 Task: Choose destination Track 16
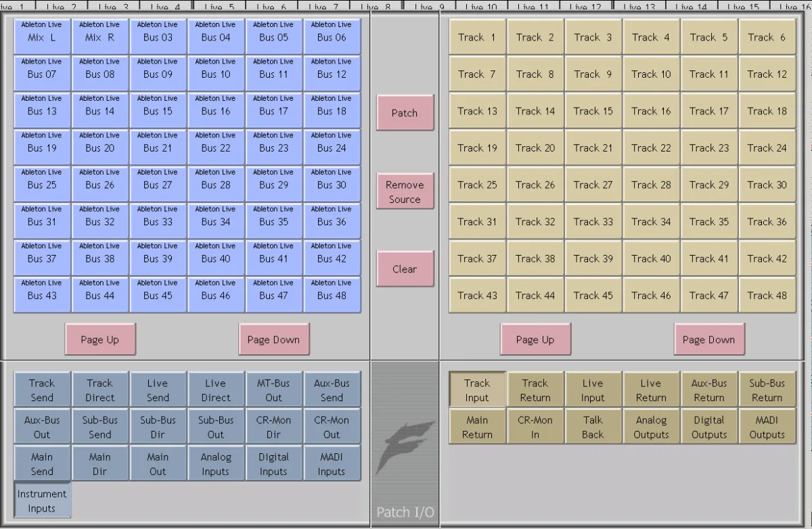[x=651, y=110]
